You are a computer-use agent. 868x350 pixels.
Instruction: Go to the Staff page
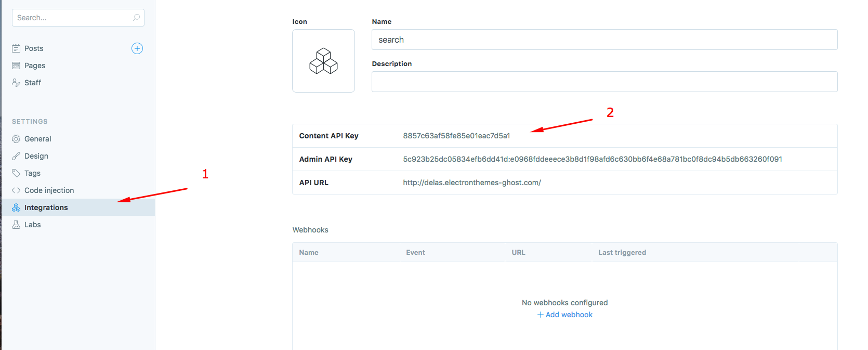(x=33, y=83)
